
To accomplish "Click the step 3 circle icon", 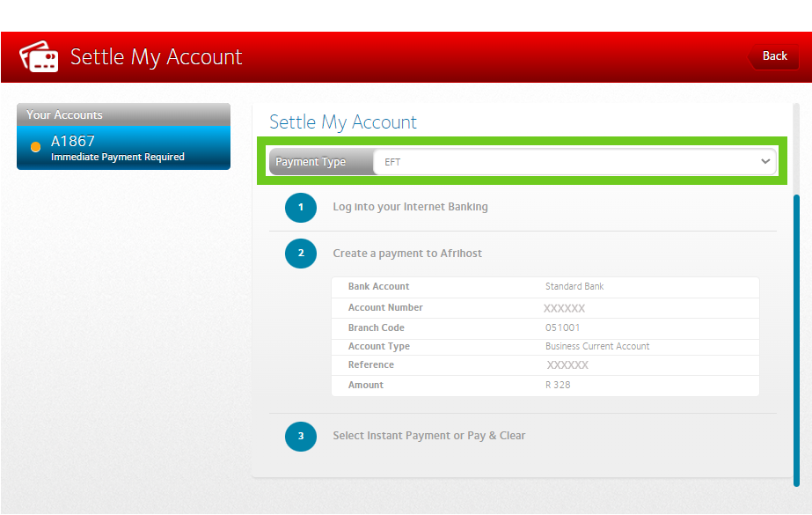I will pos(301,436).
